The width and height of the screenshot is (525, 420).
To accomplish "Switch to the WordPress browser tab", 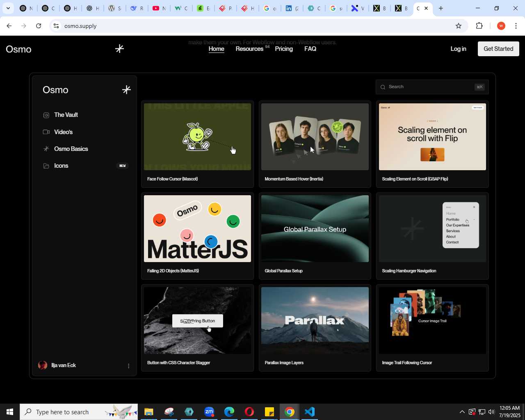I will (115, 8).
